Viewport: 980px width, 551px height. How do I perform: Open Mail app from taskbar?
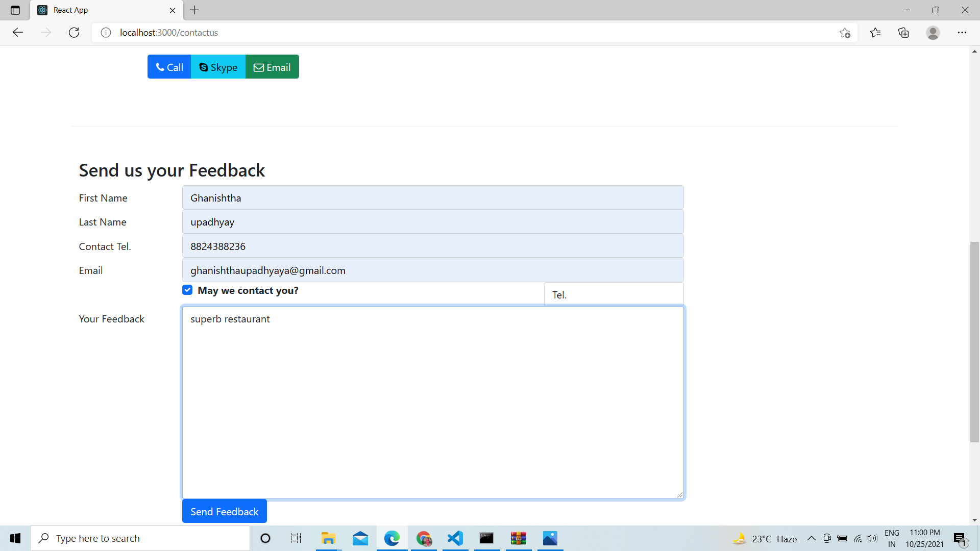coord(360,538)
